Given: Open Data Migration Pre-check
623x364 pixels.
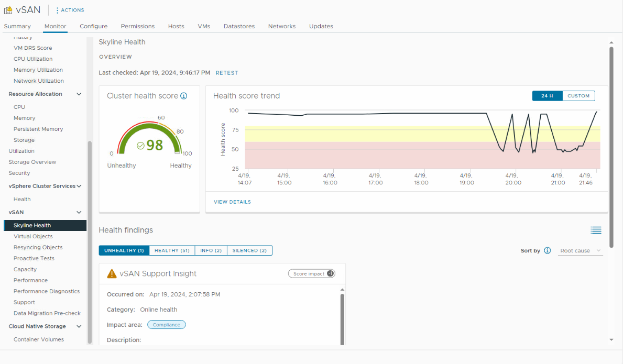Looking at the screenshot, I should (47, 313).
